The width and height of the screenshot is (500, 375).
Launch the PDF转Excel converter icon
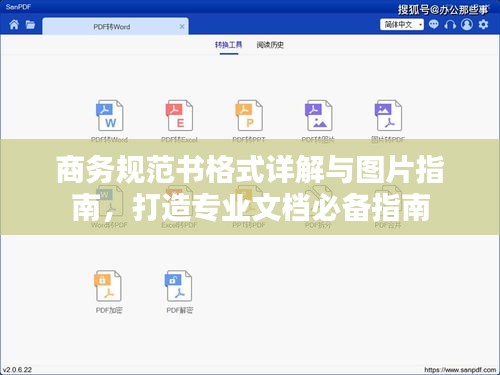coord(179,115)
